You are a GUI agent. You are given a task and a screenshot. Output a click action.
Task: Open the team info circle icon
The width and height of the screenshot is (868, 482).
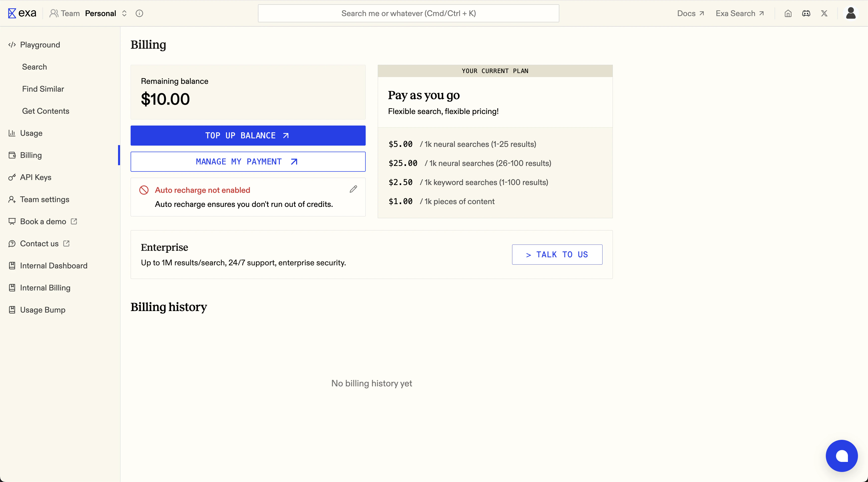coord(139,13)
